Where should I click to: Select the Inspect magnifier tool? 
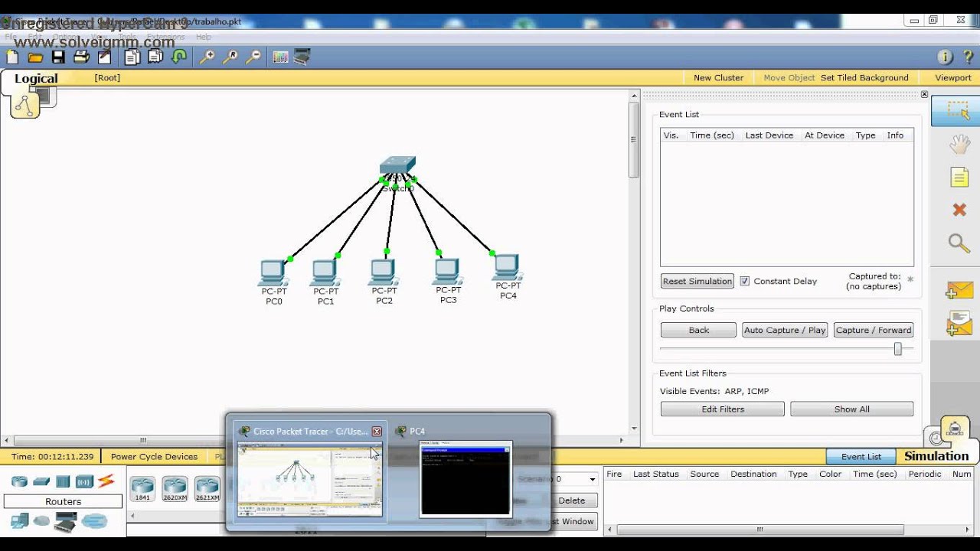click(959, 243)
